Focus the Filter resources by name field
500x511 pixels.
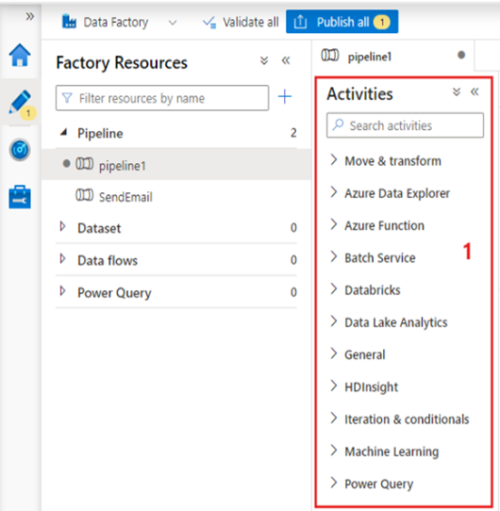coord(162,98)
